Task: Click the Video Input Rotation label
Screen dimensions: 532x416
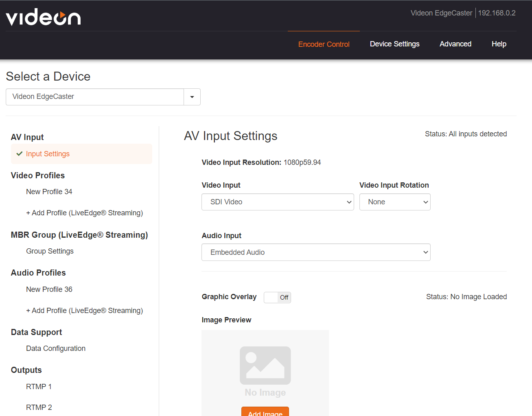Action: 394,185
